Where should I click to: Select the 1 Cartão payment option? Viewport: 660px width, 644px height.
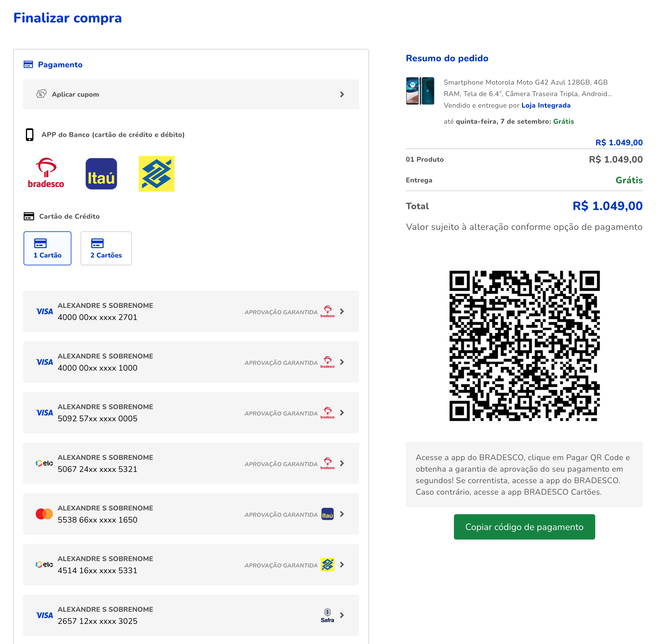pos(47,248)
